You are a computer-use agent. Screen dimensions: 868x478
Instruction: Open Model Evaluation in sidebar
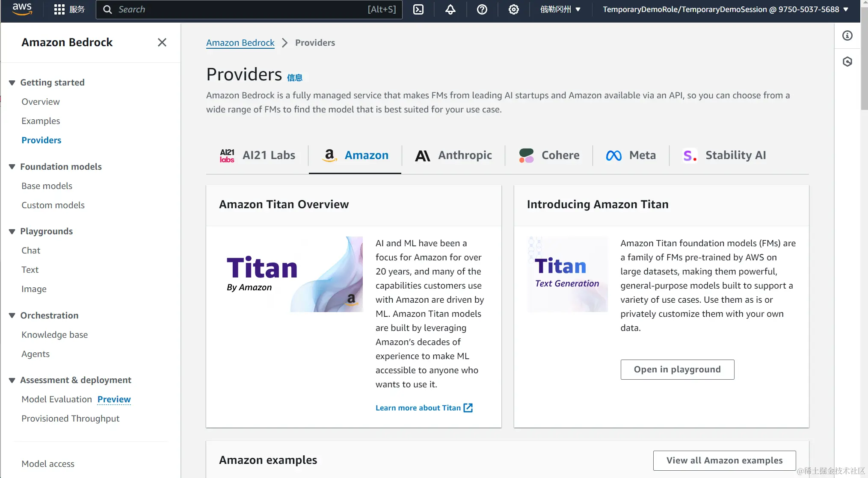[56, 399]
